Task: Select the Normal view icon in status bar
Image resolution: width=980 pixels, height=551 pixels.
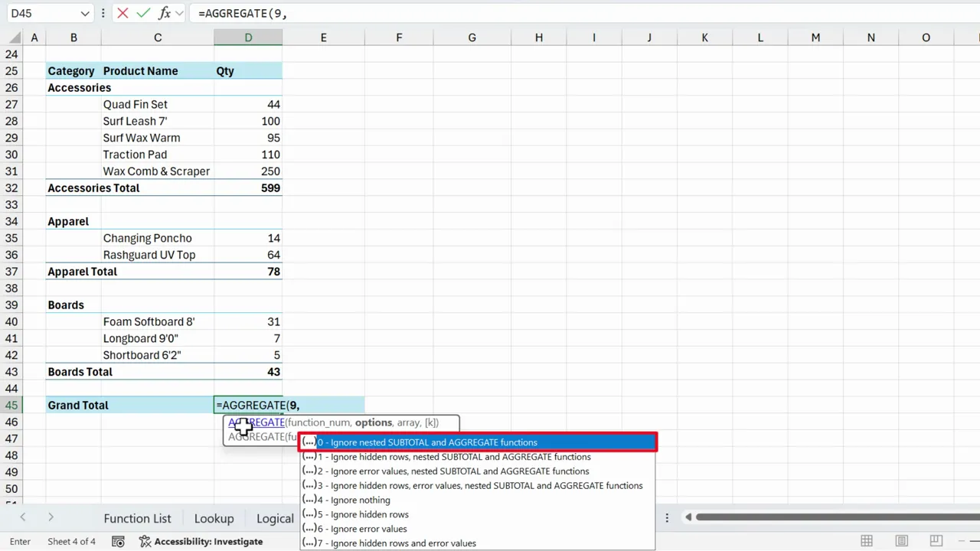Action: (x=866, y=541)
